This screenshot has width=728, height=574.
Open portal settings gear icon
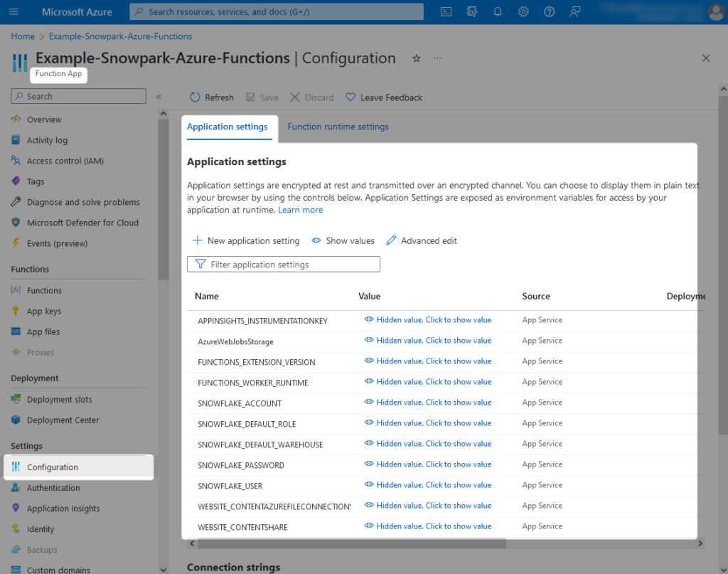pos(523,11)
